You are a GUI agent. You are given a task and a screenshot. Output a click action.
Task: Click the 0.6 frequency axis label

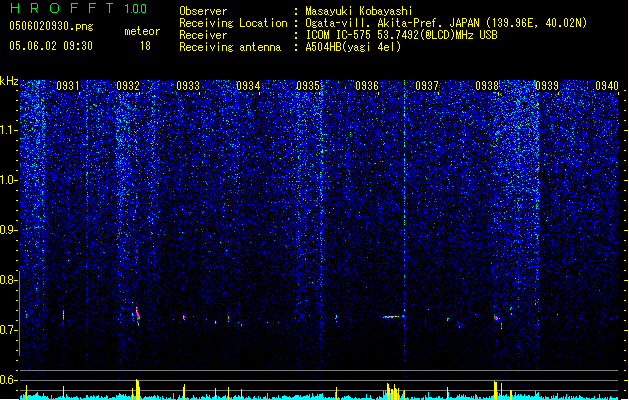coord(8,380)
